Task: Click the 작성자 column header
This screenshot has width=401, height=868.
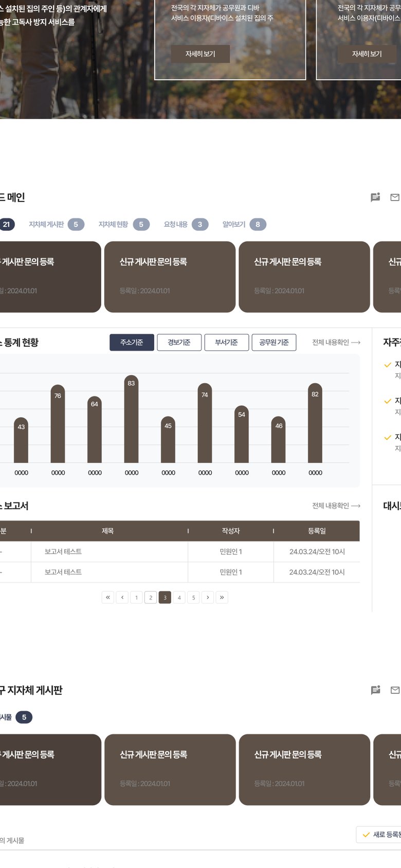Action: point(231,531)
